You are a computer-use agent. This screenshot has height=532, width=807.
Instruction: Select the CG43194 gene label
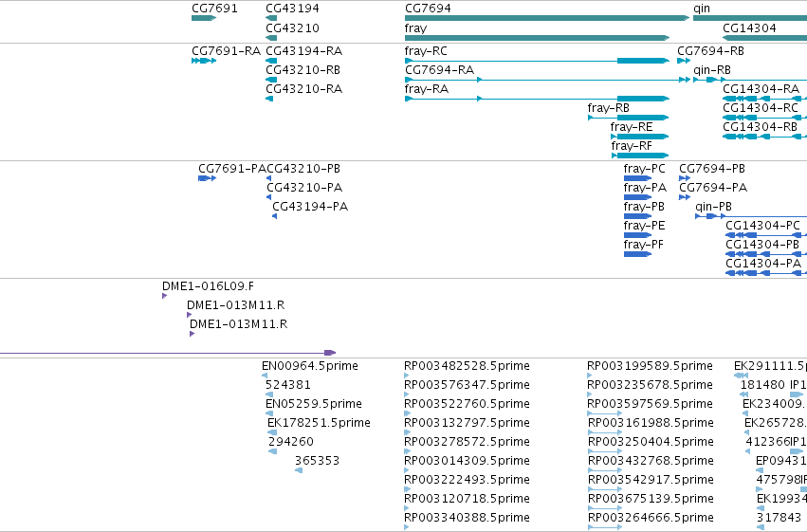point(292,9)
